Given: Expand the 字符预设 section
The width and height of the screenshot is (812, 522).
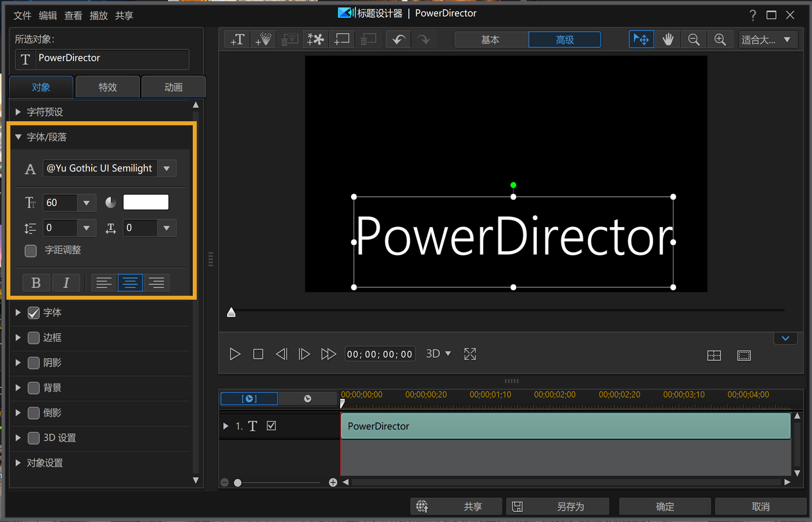Looking at the screenshot, I should pos(18,112).
